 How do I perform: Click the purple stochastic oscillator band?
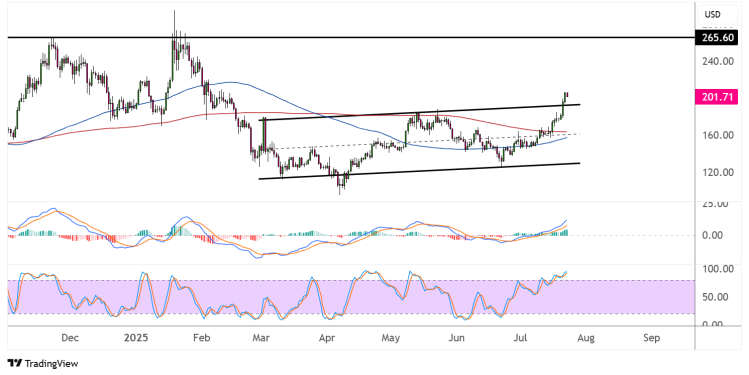(351, 297)
